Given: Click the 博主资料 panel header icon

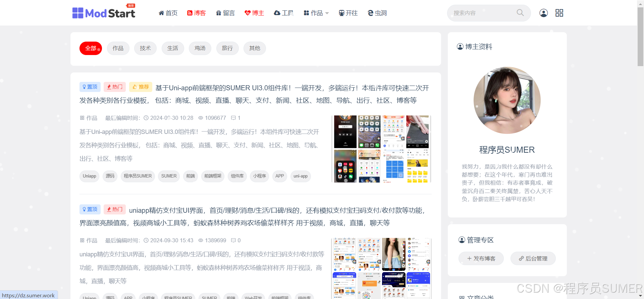Looking at the screenshot, I should pos(460,47).
